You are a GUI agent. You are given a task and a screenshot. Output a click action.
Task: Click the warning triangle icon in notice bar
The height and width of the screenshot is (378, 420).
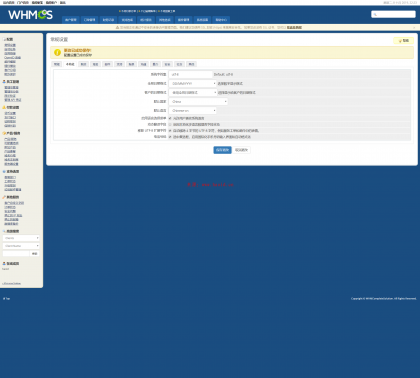tap(117, 27)
